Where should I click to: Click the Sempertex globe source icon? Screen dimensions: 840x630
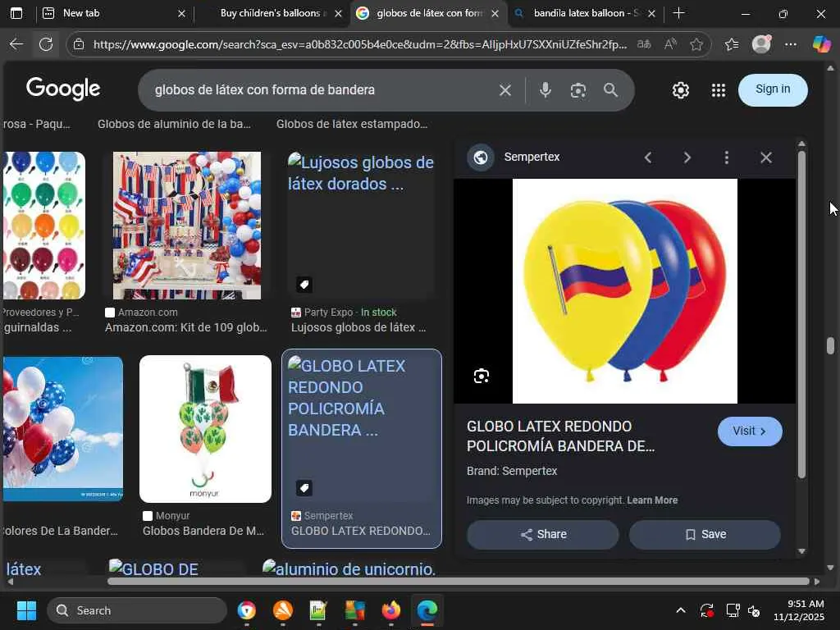click(481, 157)
